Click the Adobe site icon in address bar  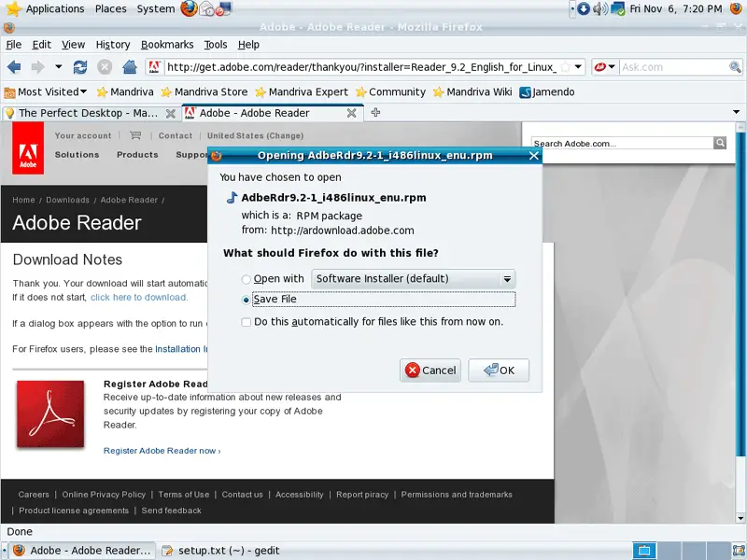point(154,67)
